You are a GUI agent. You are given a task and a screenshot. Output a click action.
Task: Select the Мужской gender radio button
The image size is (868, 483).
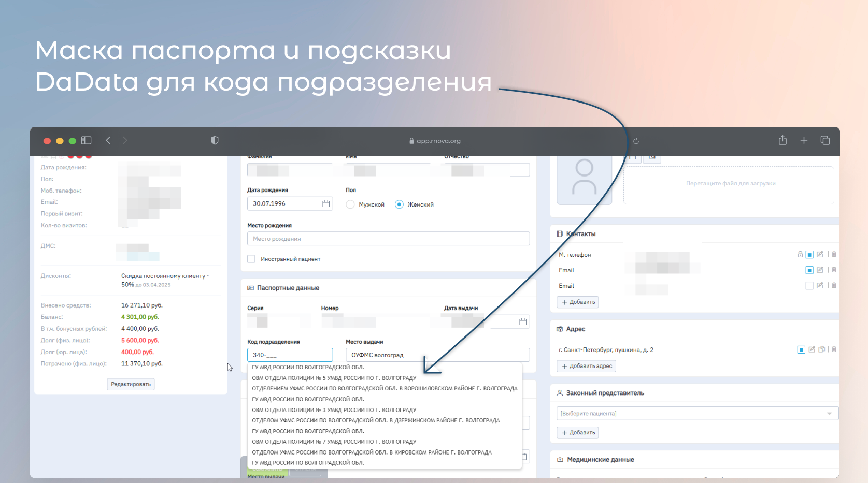(350, 204)
